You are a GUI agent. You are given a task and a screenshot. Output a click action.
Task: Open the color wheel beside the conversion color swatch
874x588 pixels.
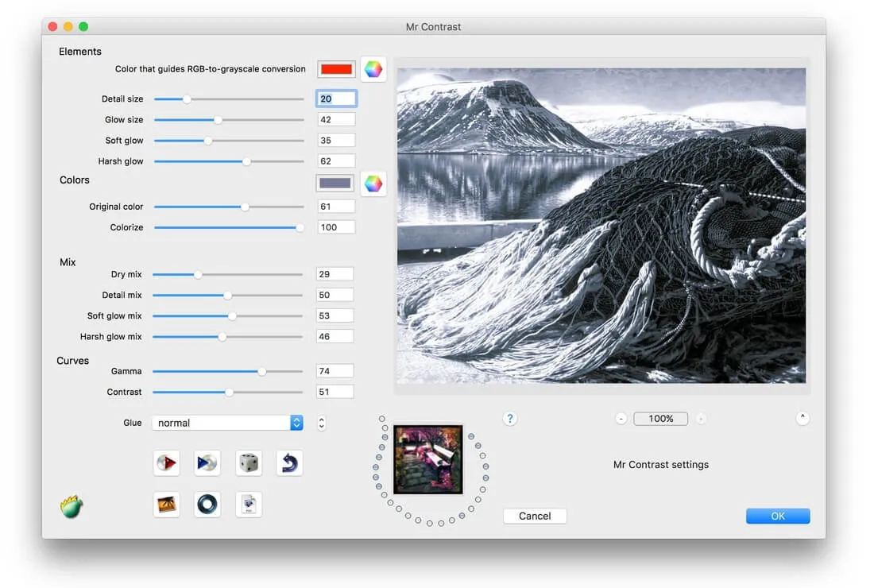click(373, 68)
